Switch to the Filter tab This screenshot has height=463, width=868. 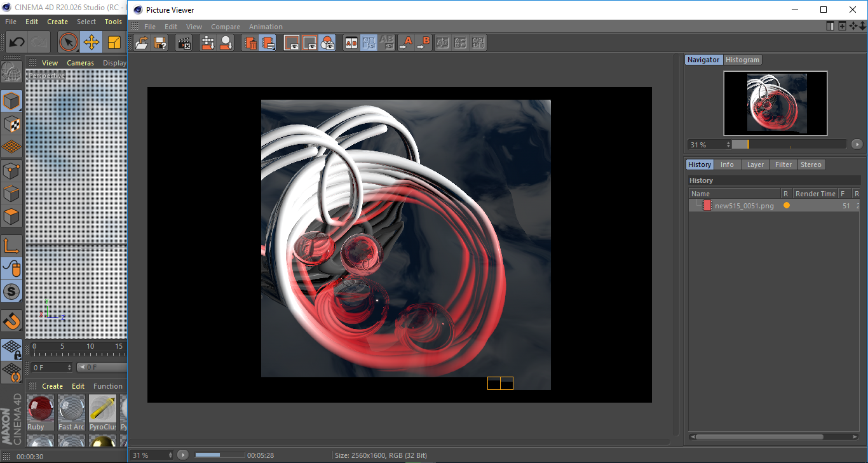click(783, 164)
